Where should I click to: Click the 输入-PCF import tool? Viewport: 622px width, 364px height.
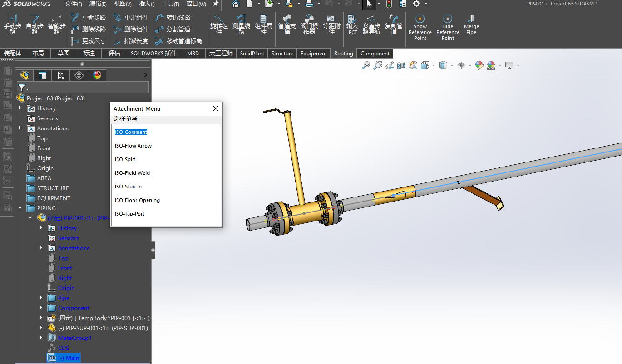point(352,25)
